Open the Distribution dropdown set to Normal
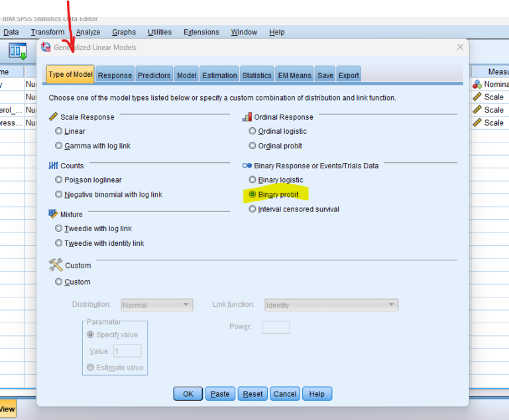This screenshot has width=509, height=420. click(x=156, y=305)
